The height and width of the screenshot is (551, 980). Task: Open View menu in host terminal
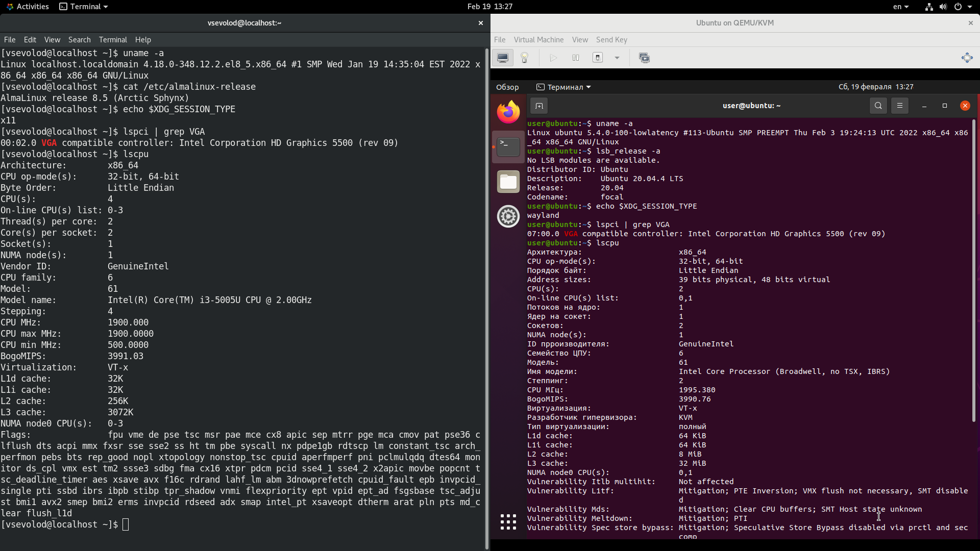52,40
